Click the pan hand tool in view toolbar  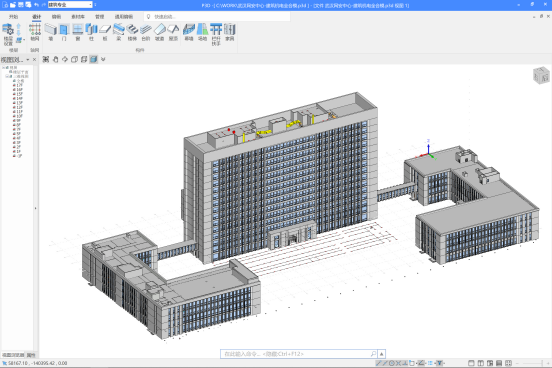pyautogui.click(x=56, y=59)
